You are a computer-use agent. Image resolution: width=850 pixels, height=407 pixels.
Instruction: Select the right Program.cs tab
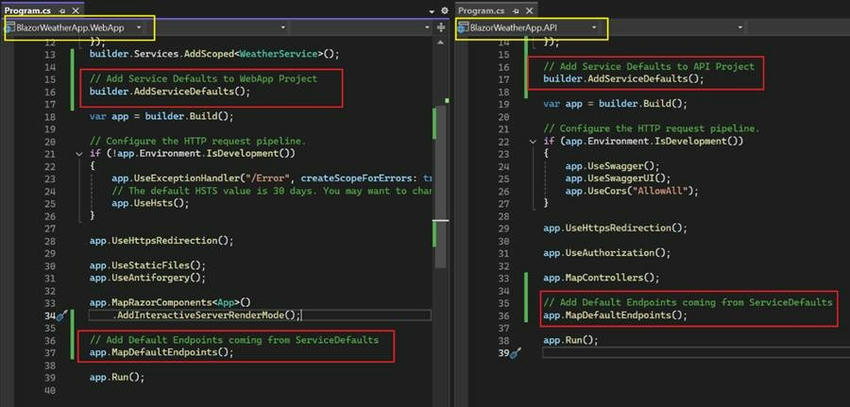tap(481, 10)
